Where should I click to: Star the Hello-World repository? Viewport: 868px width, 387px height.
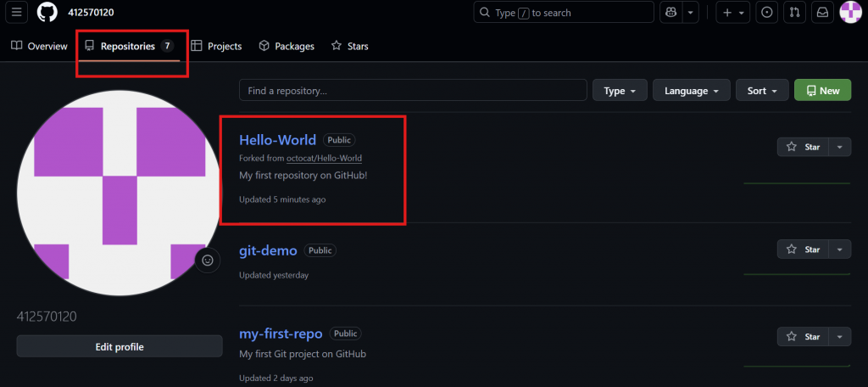pyautogui.click(x=804, y=147)
